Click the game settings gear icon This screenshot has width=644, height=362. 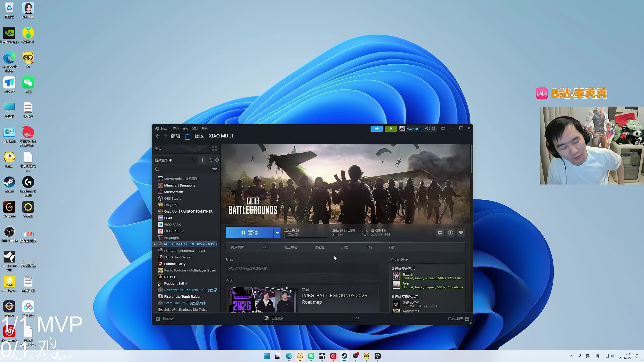pos(440,233)
